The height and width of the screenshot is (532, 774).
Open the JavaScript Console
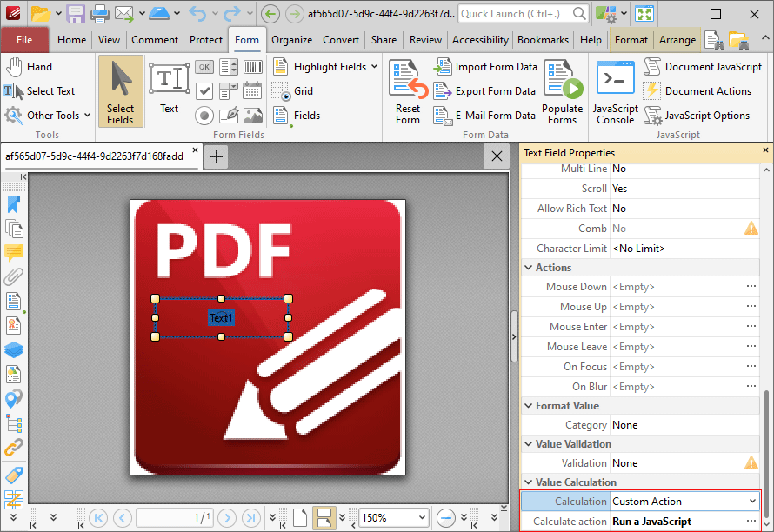(x=615, y=92)
